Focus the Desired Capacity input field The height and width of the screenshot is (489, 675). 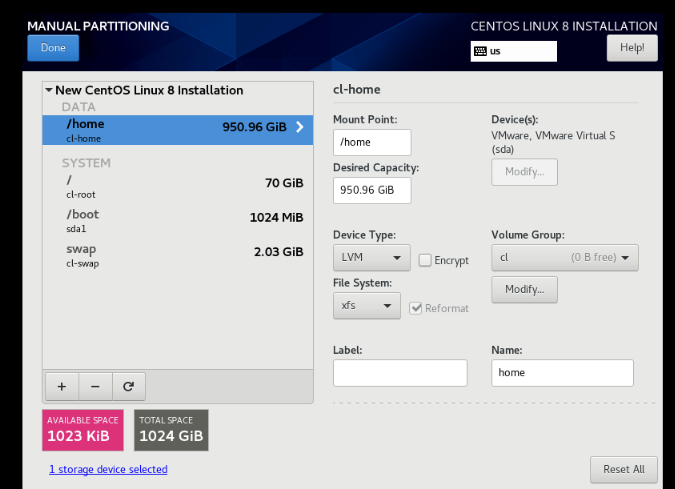click(372, 190)
